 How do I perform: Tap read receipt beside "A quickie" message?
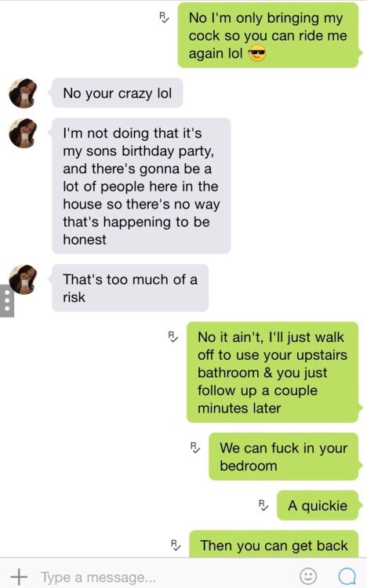(263, 505)
